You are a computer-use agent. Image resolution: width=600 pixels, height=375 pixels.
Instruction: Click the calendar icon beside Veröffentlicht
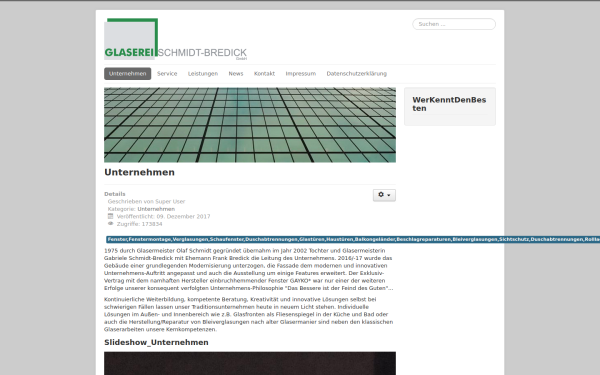pos(111,216)
